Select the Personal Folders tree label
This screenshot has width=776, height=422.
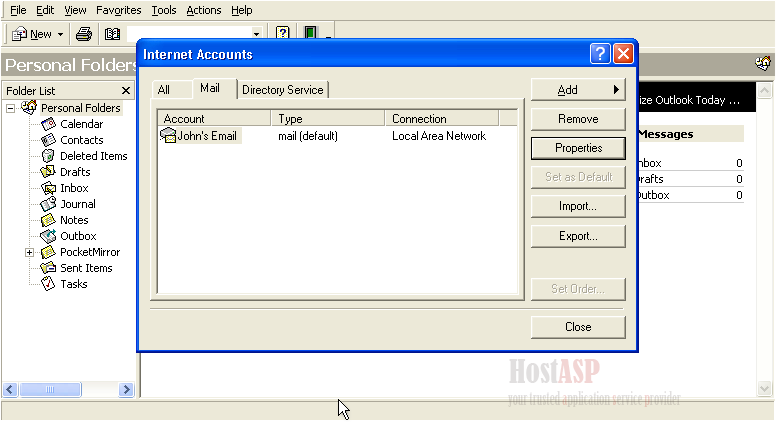pos(81,108)
